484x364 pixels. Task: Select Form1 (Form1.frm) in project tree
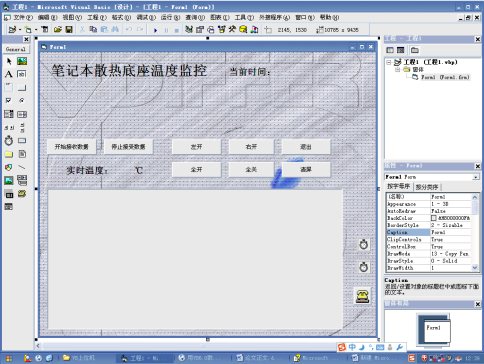point(441,77)
